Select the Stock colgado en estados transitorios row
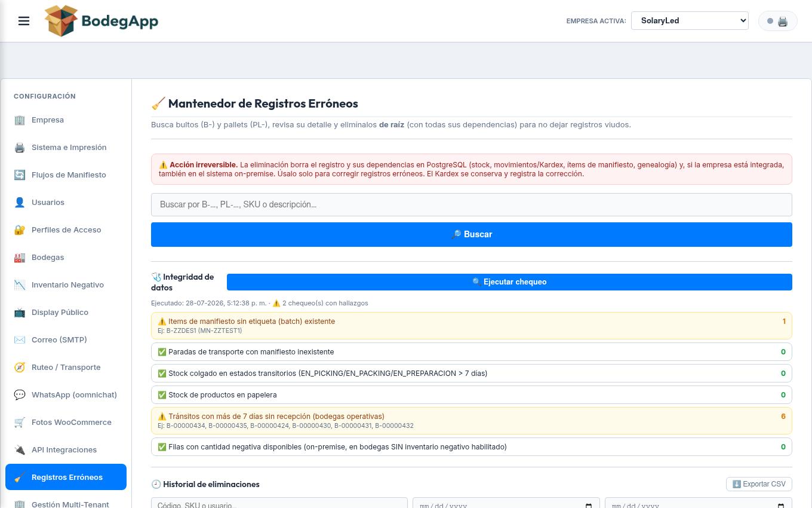 click(472, 374)
